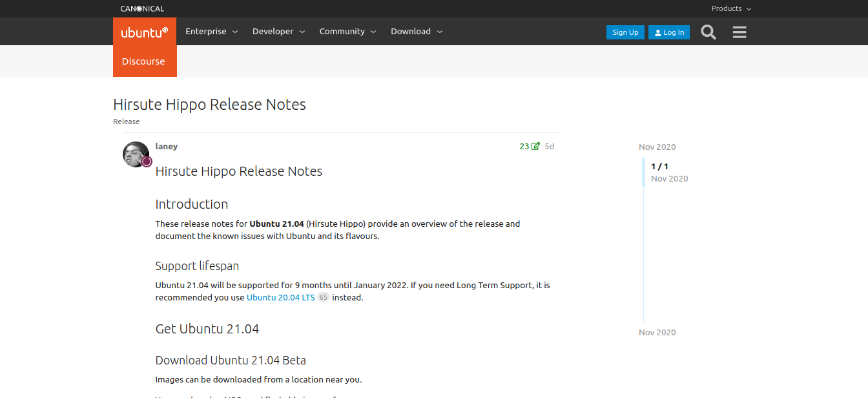Open laney's user profile name
Screen dimensions: 868x398
(167, 147)
